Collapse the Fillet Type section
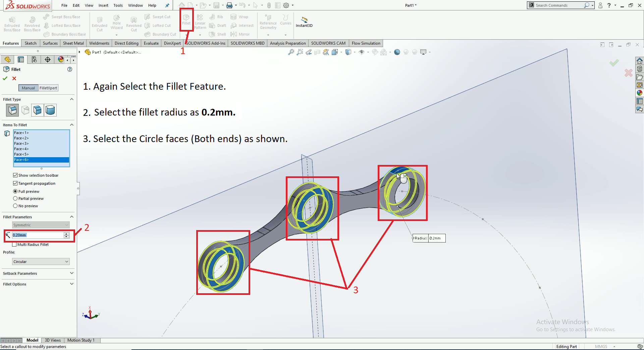 (71, 99)
